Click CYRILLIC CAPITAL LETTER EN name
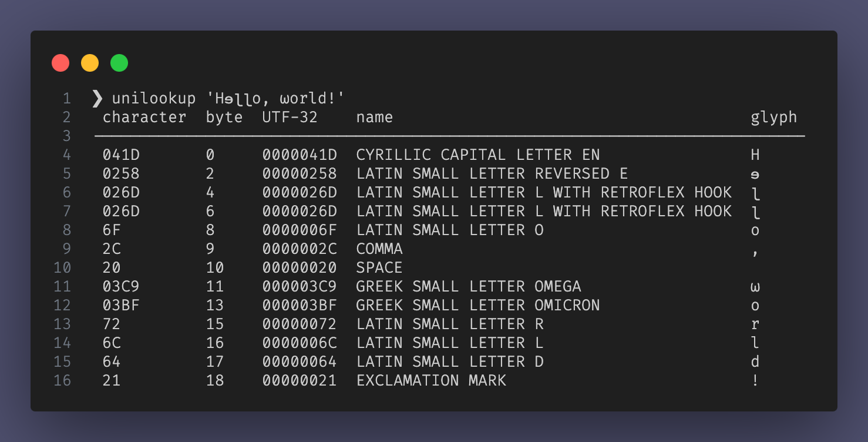This screenshot has width=868, height=442. pos(478,155)
